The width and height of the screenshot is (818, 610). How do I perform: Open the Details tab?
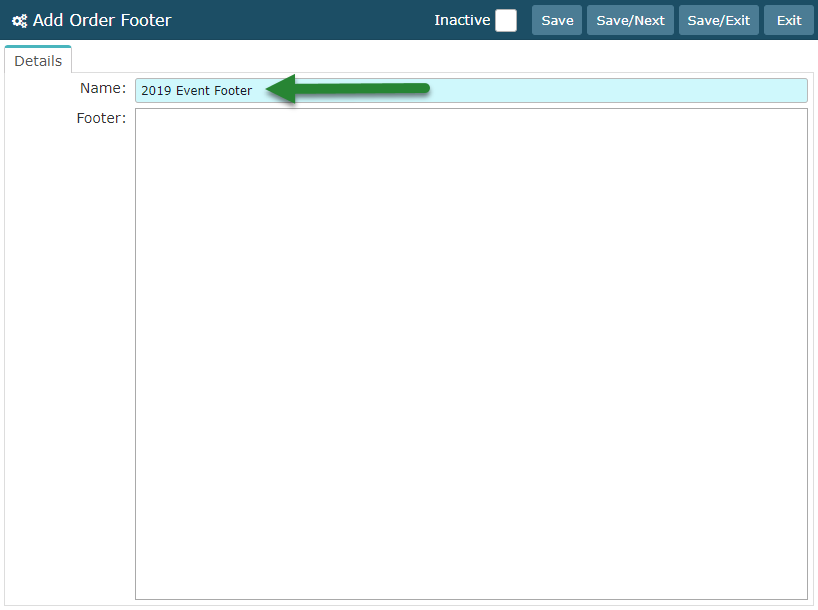[x=38, y=61]
